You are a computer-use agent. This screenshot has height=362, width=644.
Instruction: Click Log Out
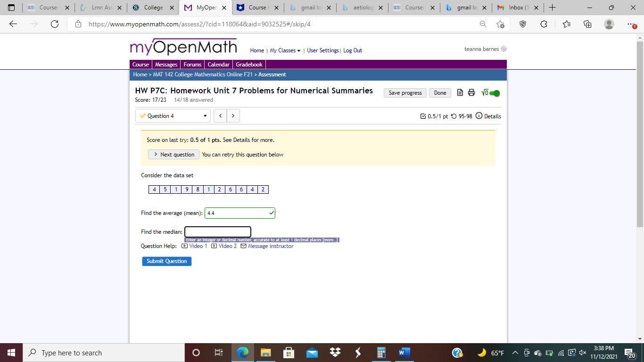click(x=353, y=50)
